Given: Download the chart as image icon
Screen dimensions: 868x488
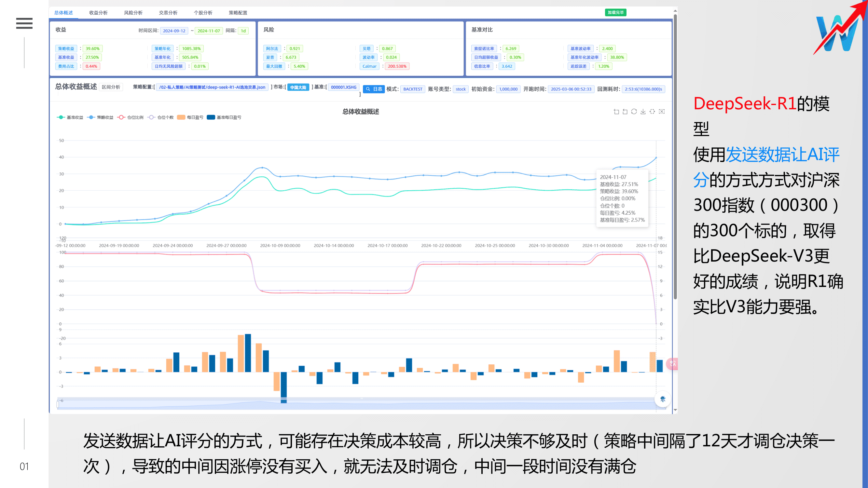Looking at the screenshot, I should [x=643, y=112].
